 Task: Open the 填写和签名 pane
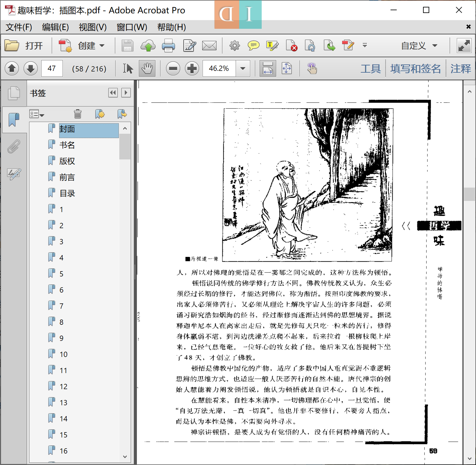[415, 68]
